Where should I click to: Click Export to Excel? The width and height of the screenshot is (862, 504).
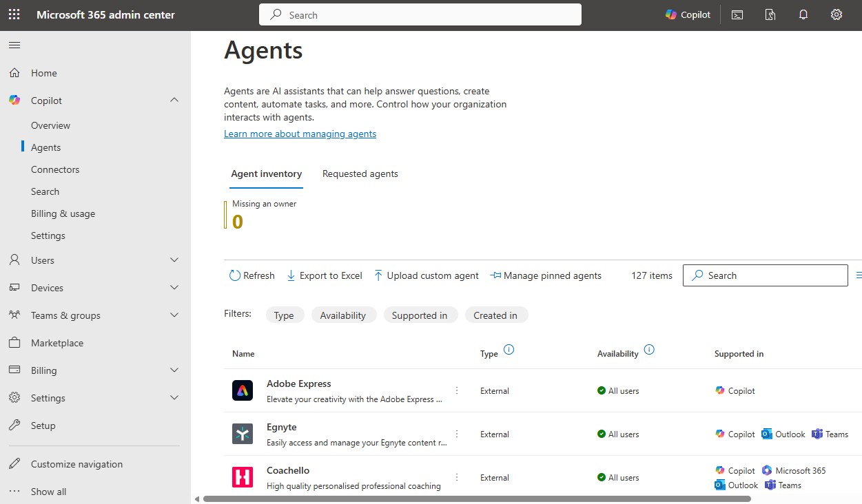[x=324, y=275]
